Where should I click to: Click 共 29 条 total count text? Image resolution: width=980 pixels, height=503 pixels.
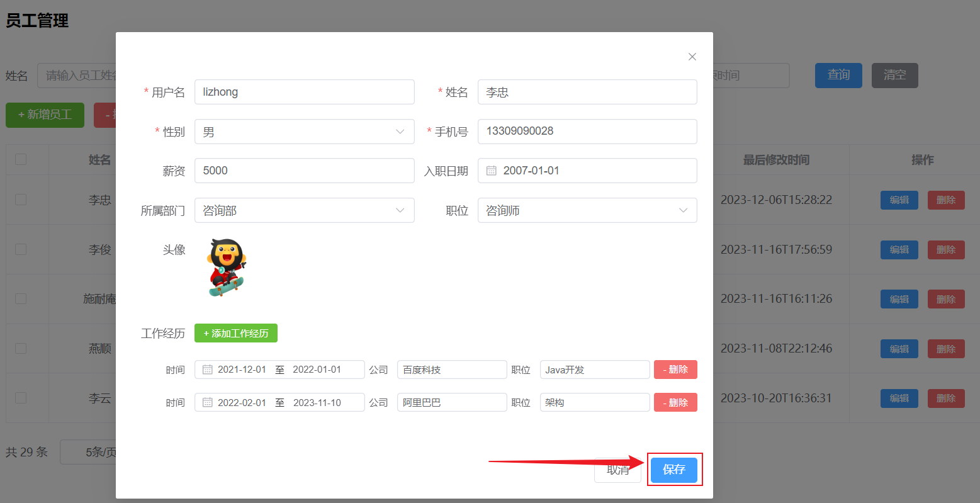(26, 452)
